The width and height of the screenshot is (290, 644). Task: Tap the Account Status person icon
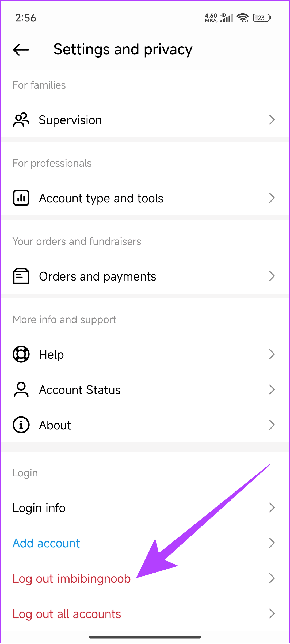tap(21, 389)
